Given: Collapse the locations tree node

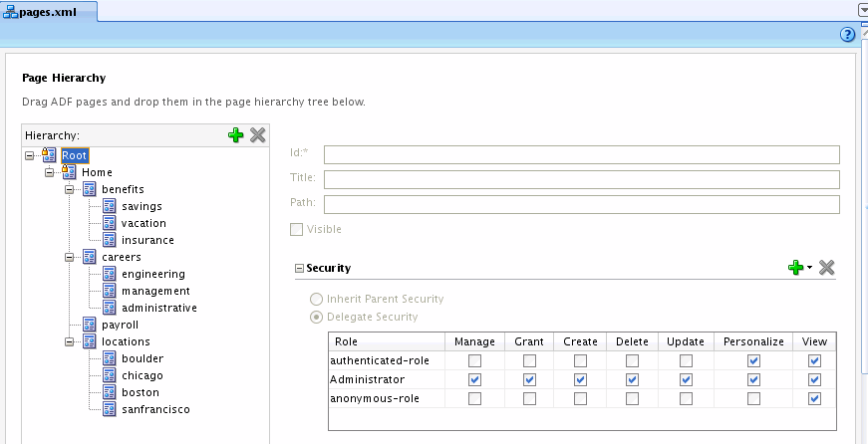Looking at the screenshot, I should tap(69, 341).
